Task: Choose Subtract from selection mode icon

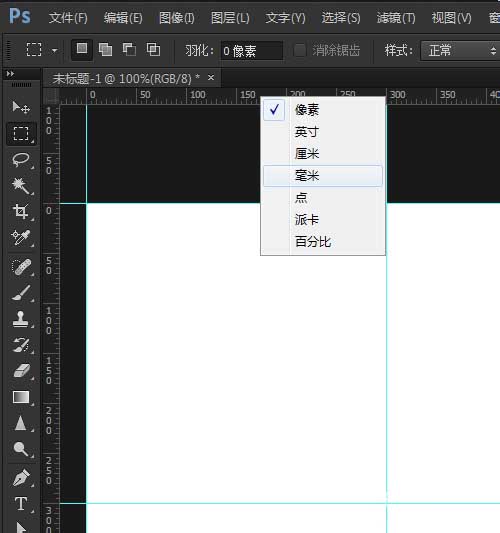Action: (129, 50)
